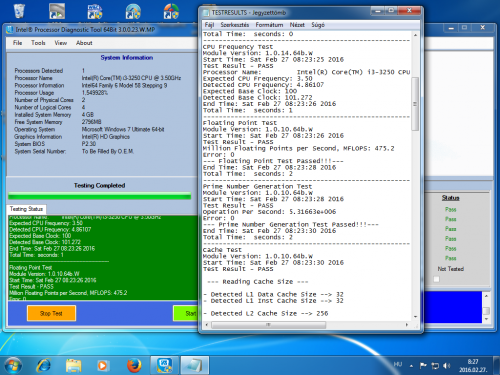This screenshot has height=375, width=500.
Task: Click Notepad vertical scrollbar up arrow
Action: point(415,35)
